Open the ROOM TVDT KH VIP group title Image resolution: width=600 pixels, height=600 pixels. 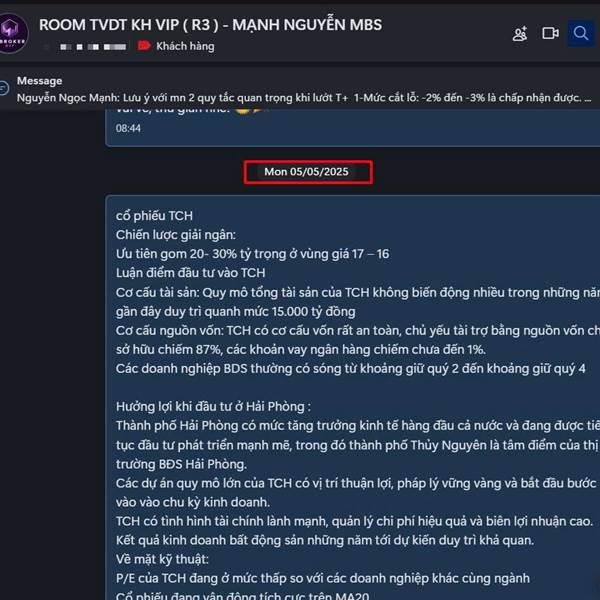click(x=210, y=25)
